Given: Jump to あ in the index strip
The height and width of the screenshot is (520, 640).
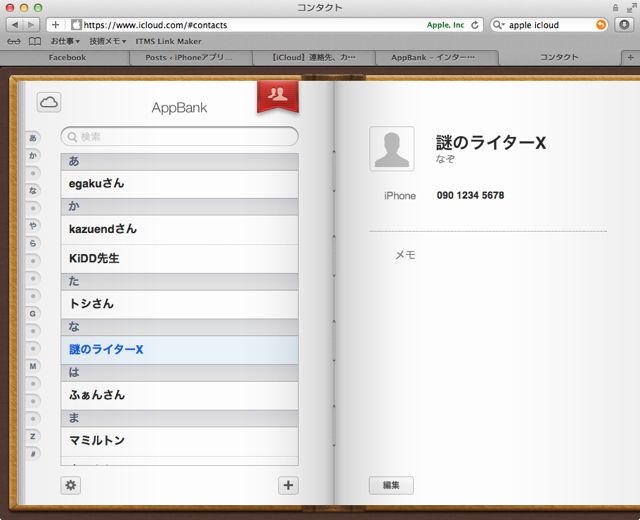Looking at the screenshot, I should [33, 138].
